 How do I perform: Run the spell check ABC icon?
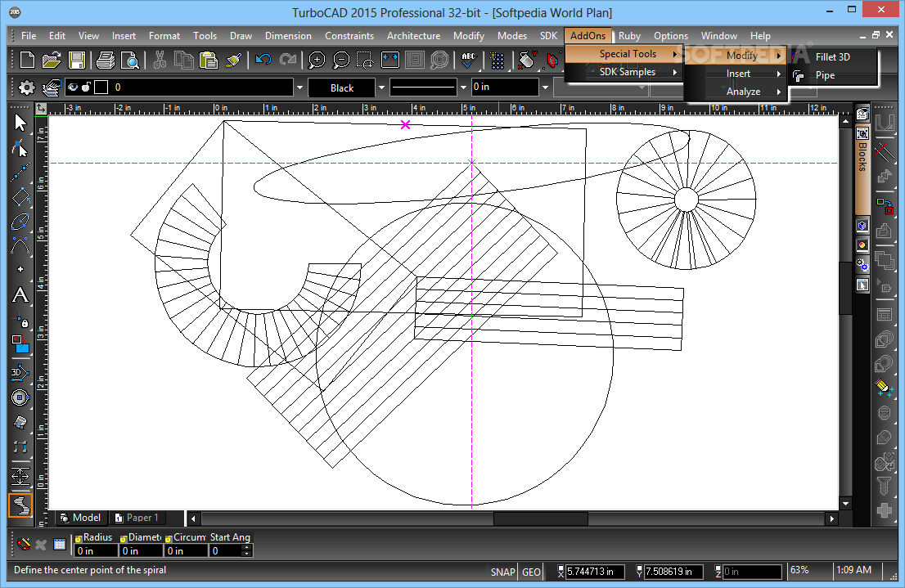coord(469,60)
